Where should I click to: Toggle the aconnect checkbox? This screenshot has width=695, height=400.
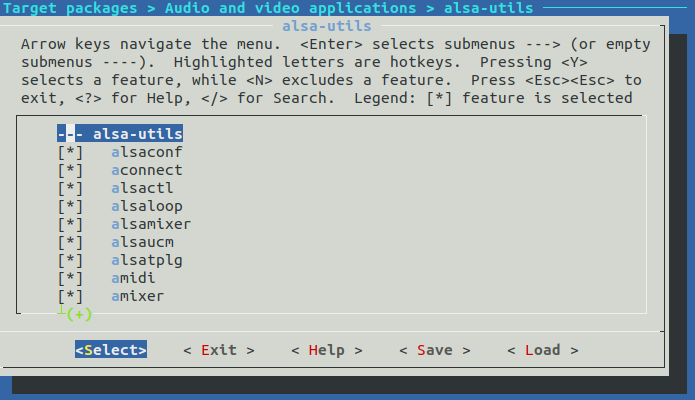click(70, 170)
